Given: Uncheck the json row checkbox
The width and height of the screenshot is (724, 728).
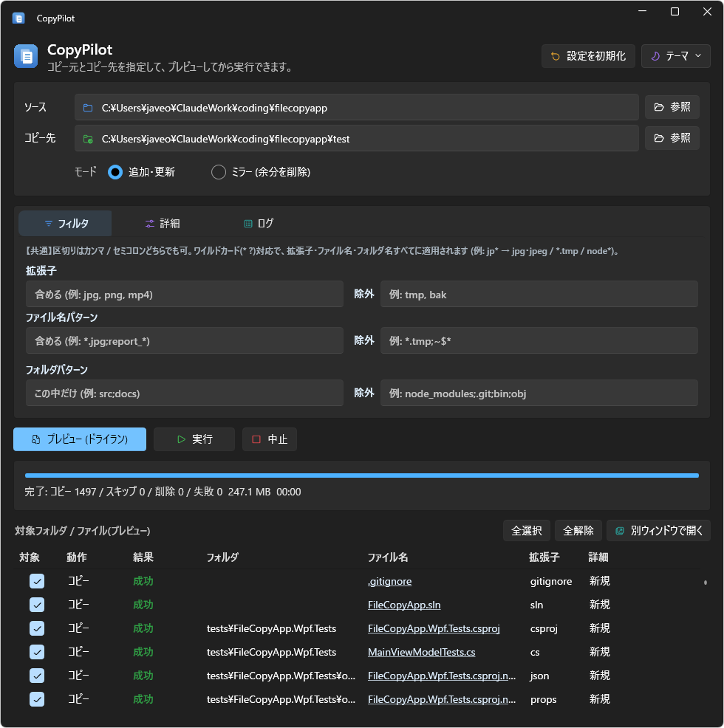Looking at the screenshot, I should pyautogui.click(x=37, y=676).
